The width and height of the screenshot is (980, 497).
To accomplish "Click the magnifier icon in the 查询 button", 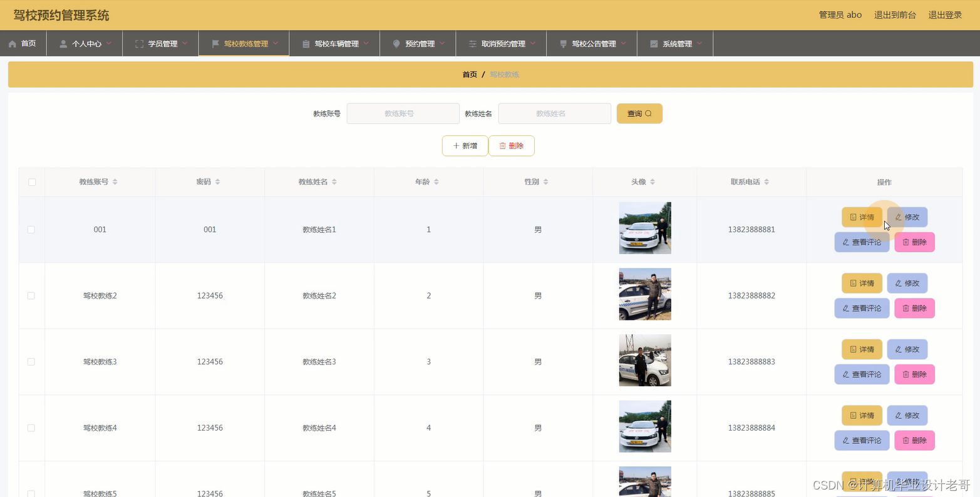I will point(648,113).
